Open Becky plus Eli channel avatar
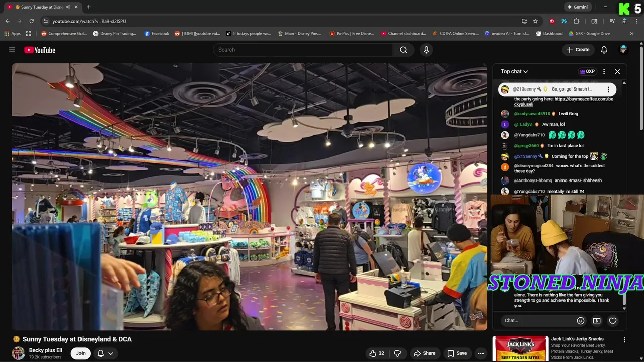Image resolution: width=644 pixels, height=362 pixels. (x=19, y=353)
